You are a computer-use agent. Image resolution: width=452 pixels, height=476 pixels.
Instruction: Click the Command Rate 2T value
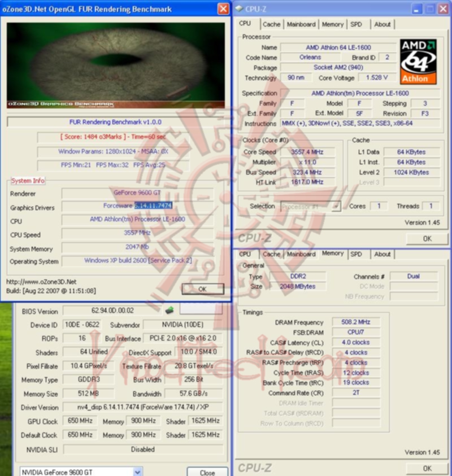(356, 393)
